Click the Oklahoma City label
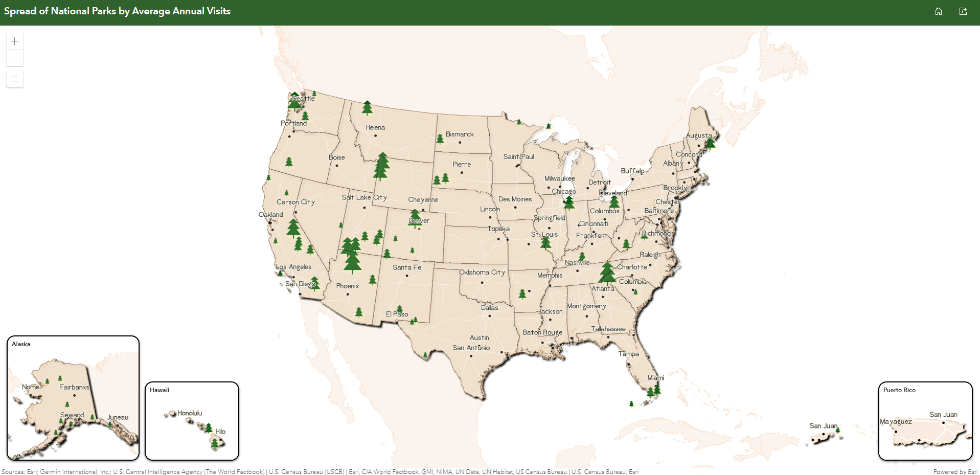 click(x=482, y=272)
